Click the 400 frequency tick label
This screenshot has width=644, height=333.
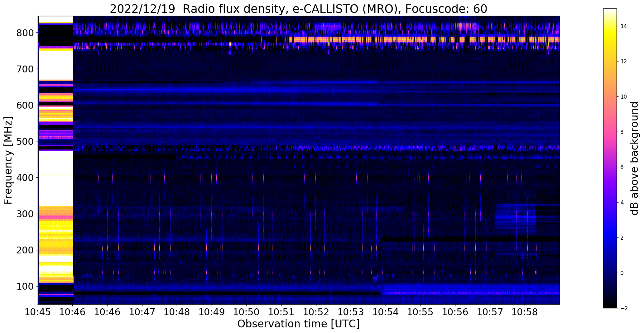click(25, 178)
